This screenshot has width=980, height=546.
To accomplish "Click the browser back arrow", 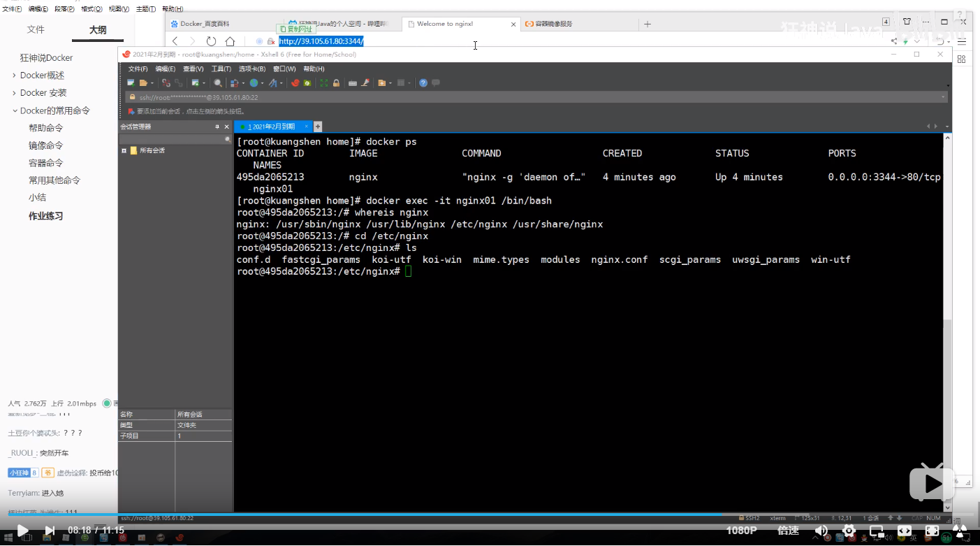I will (175, 41).
